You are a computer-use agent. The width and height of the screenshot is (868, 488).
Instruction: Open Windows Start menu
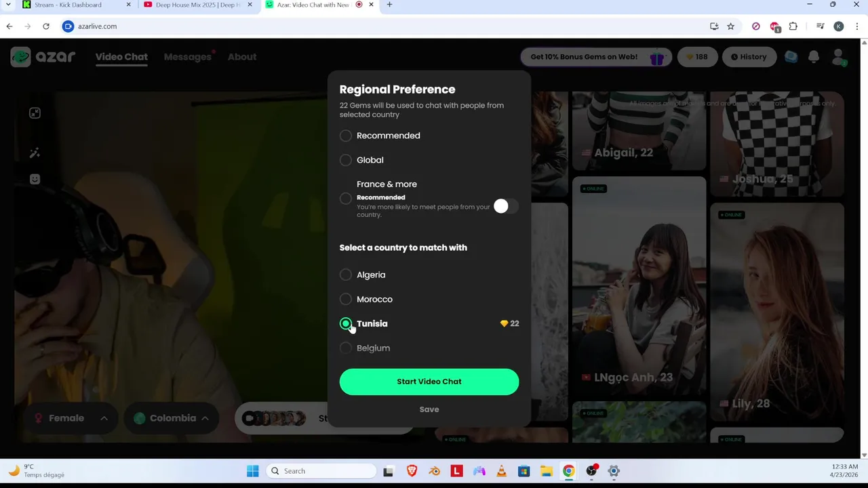[x=252, y=471]
